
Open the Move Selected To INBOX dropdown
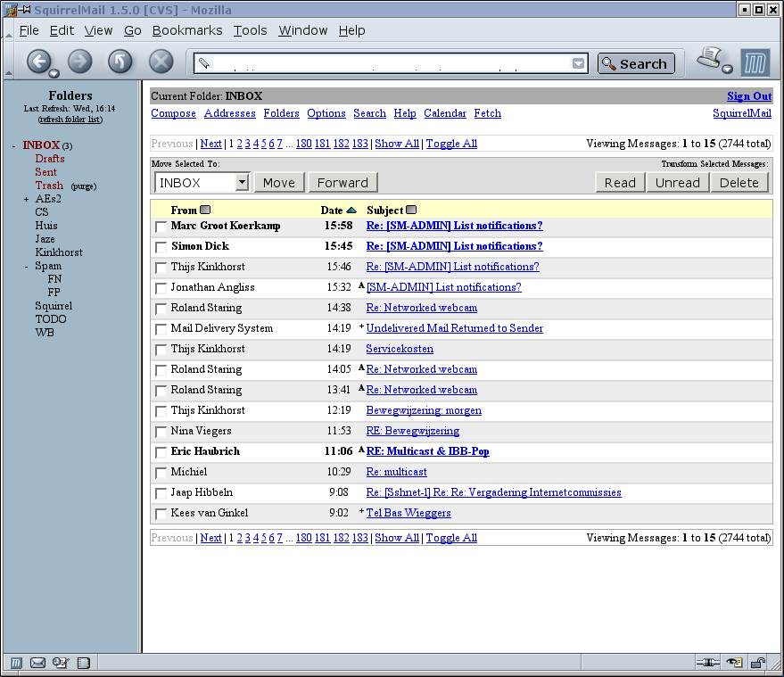(202, 183)
